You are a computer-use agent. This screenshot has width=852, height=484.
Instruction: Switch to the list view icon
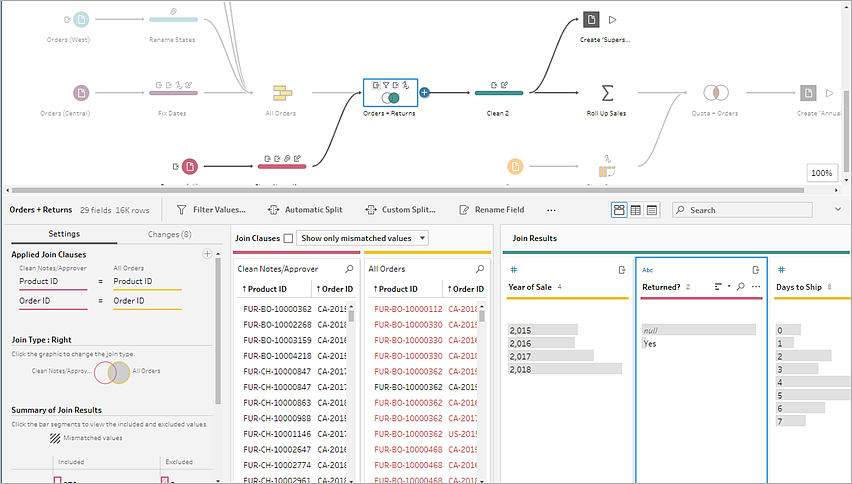pos(652,210)
